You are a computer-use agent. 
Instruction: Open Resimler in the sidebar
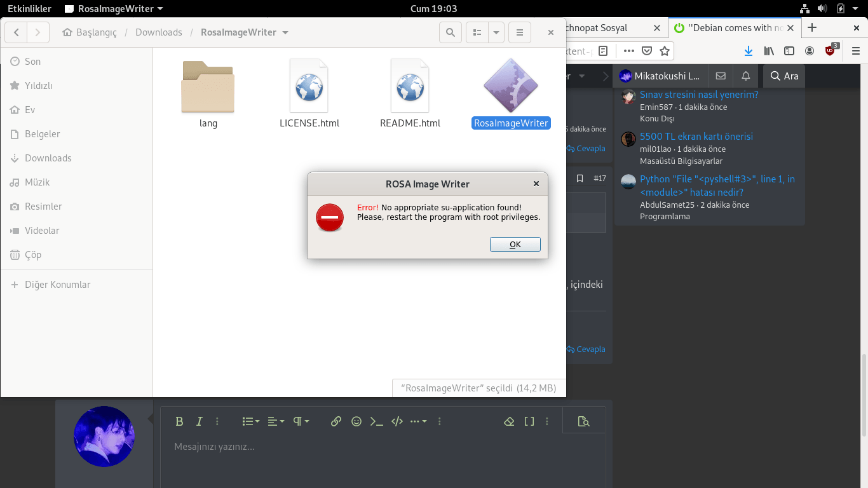point(76,207)
